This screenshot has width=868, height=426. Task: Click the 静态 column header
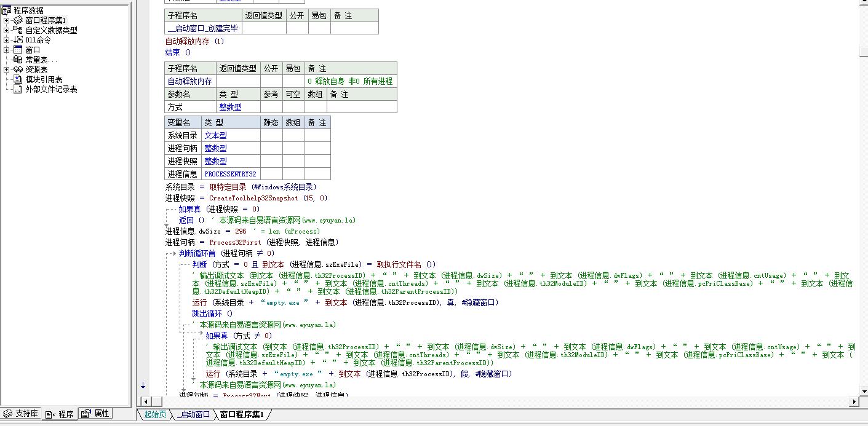271,122
